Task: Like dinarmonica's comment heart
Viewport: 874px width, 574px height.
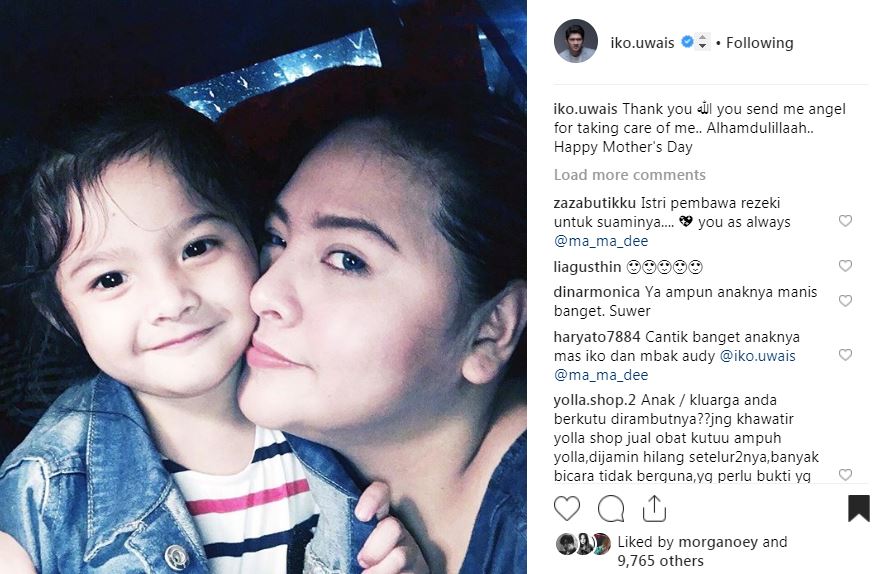Action: pos(846,301)
